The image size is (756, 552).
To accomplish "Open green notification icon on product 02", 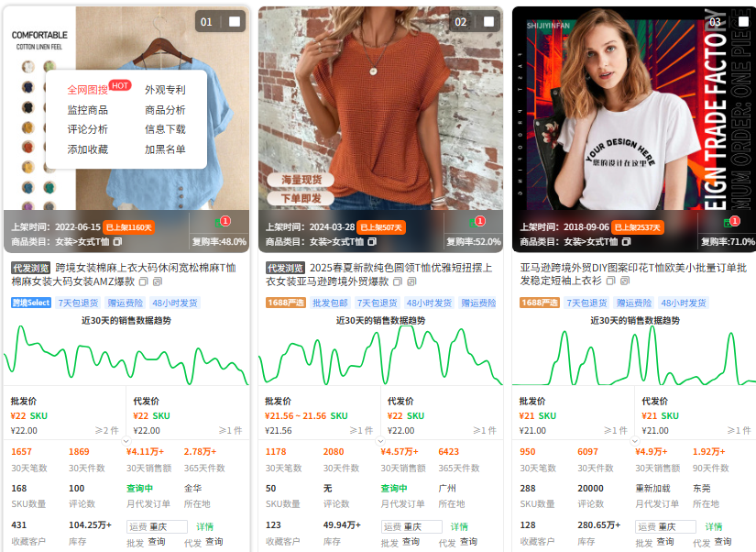I will click(x=477, y=223).
